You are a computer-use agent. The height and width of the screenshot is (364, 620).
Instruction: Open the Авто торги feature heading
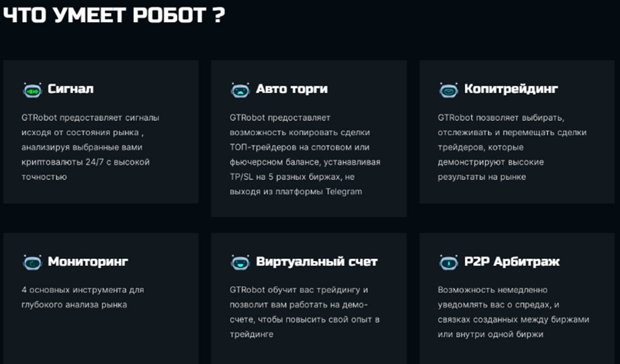coord(292,89)
